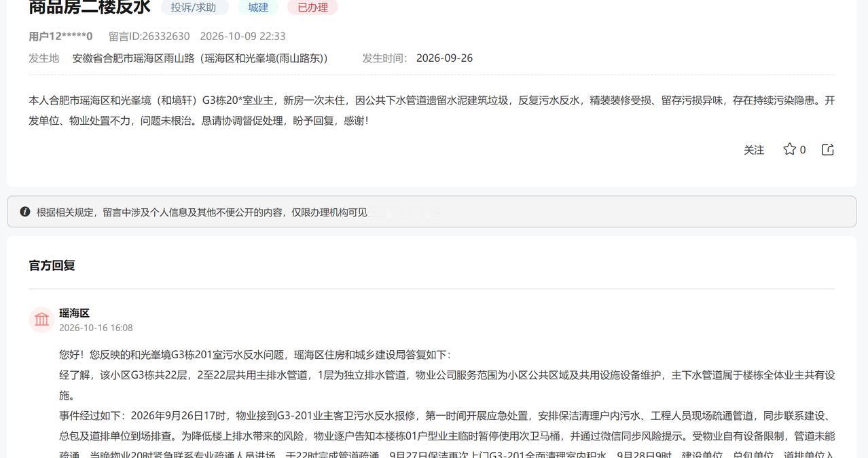Click the post timestamp 2026-10-09 22:33

point(242,36)
